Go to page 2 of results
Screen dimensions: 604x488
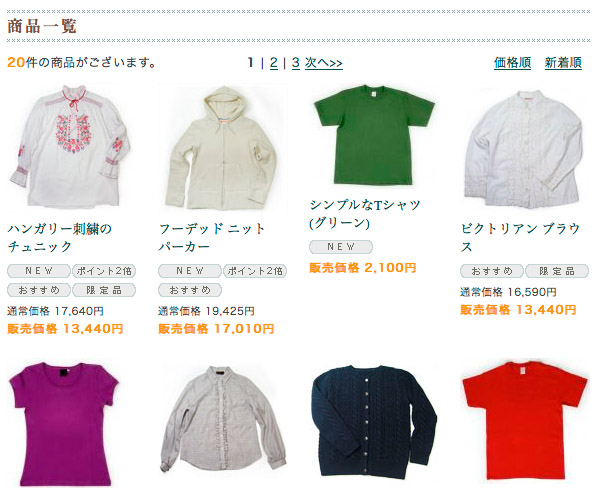[274, 62]
